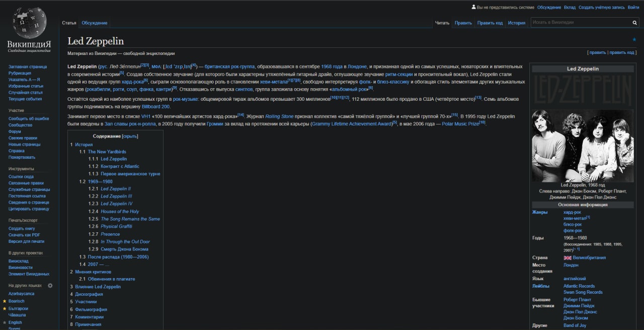Open Элемент Викиданных link
The width and height of the screenshot is (644, 330).
pos(29,274)
